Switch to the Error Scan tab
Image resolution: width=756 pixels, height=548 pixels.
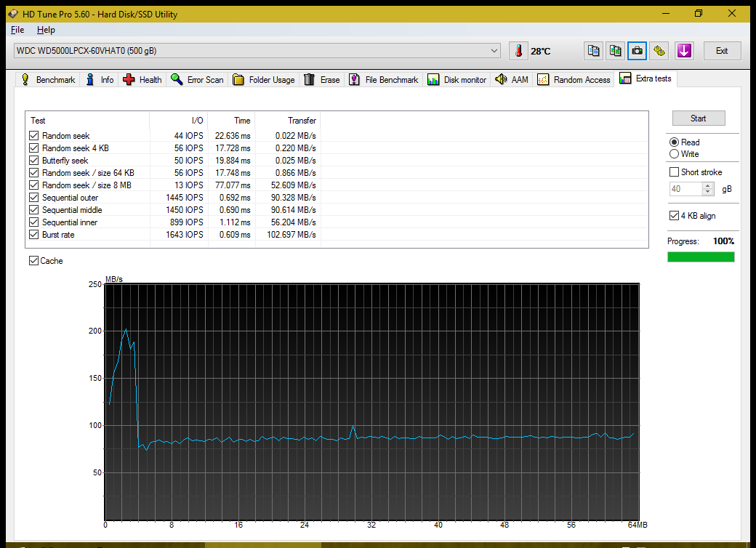click(x=197, y=79)
